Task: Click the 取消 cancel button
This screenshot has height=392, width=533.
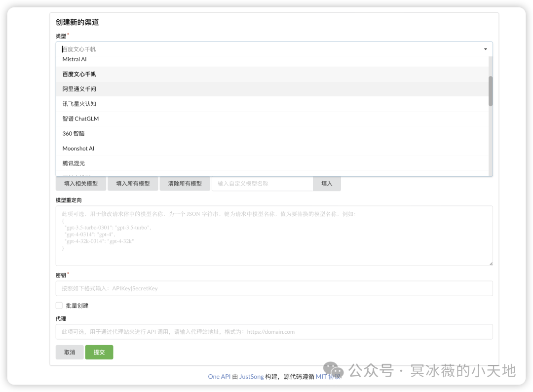Action: (70, 352)
